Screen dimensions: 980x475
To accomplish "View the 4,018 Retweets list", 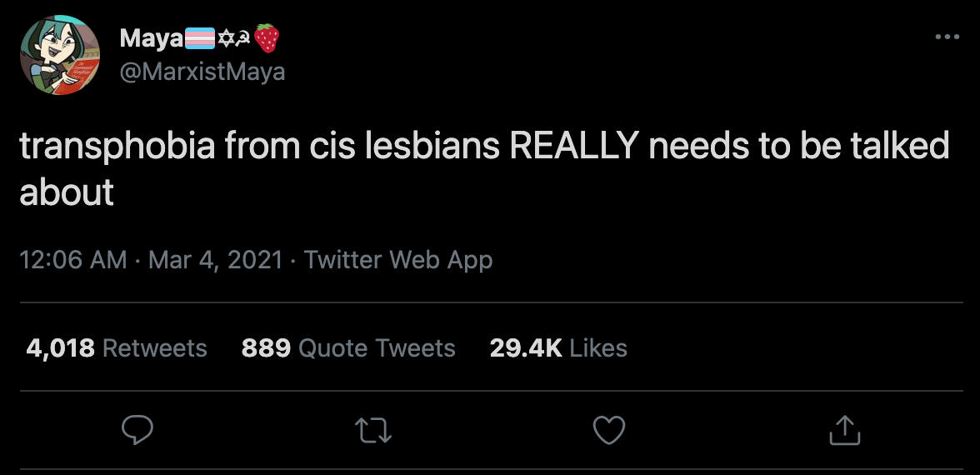I will [117, 347].
